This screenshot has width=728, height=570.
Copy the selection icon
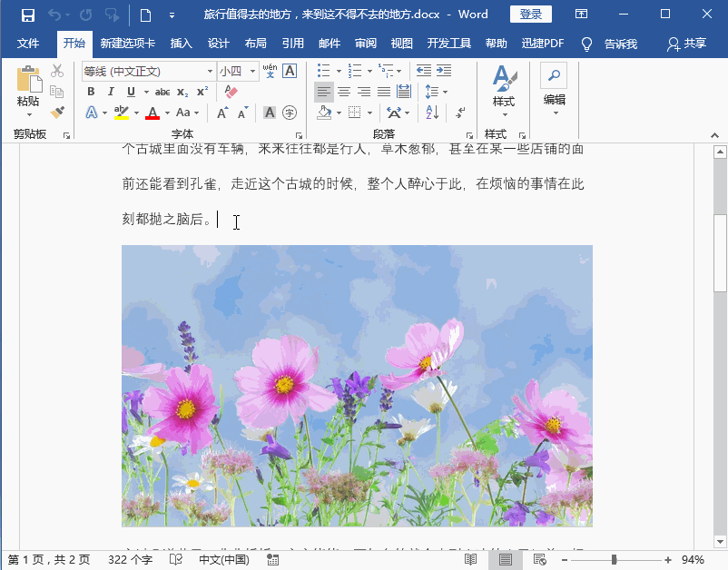tap(56, 92)
